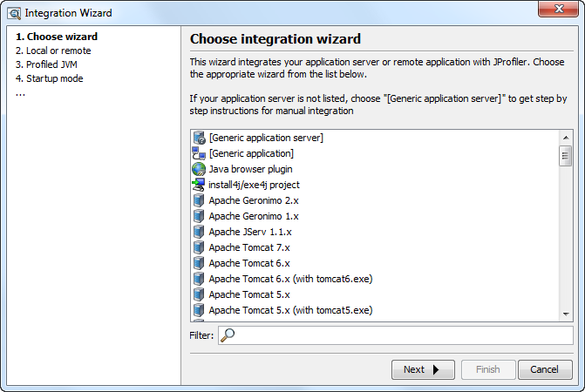This screenshot has height=392, width=585.
Task: Click the Generic application network icon
Action: [199, 153]
